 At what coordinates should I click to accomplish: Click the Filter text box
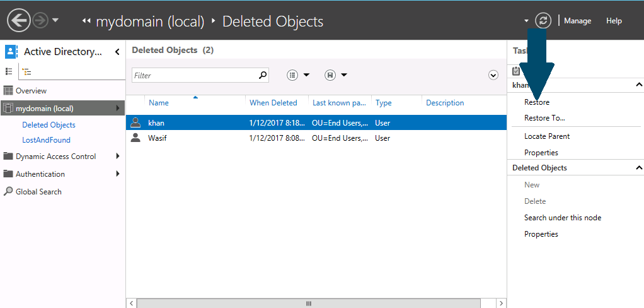click(x=200, y=75)
